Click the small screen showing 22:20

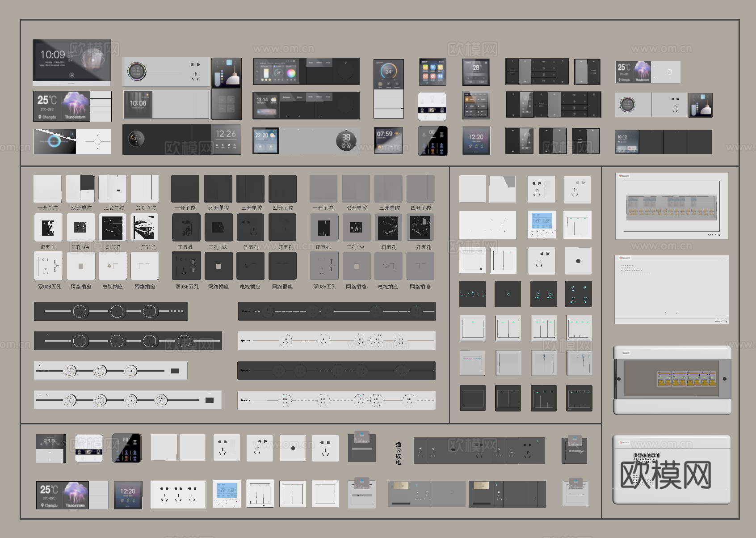pyautogui.click(x=266, y=140)
